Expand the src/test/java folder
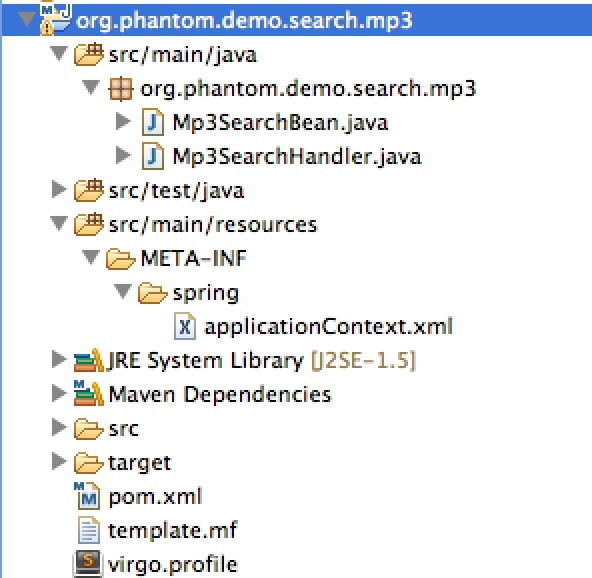 (59, 189)
